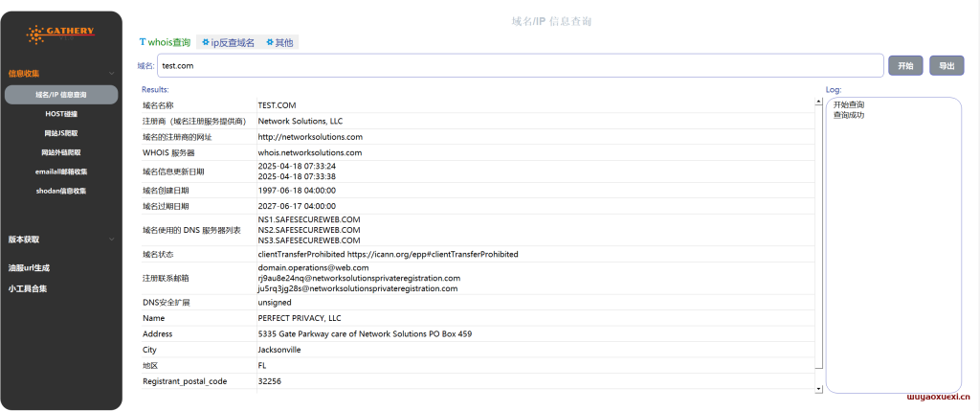Open 信息收集 sidebar heading
The width and height of the screenshot is (980, 411).
point(24,74)
